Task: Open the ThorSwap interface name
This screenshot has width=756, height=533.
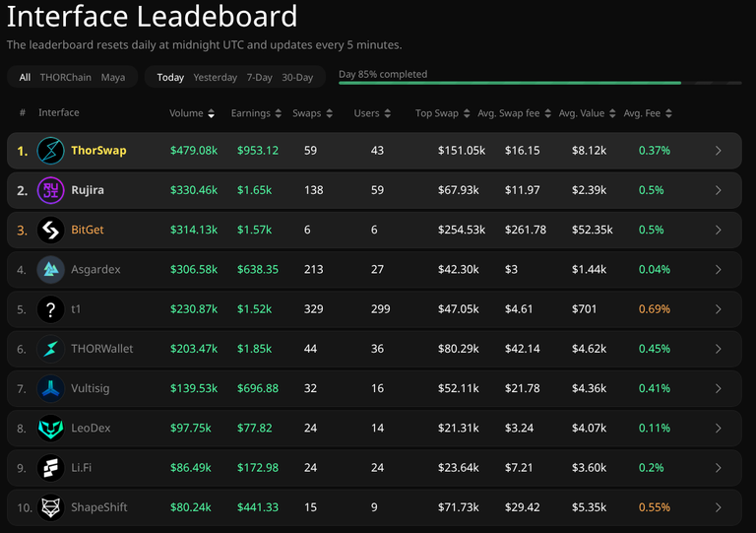Action: click(x=98, y=151)
